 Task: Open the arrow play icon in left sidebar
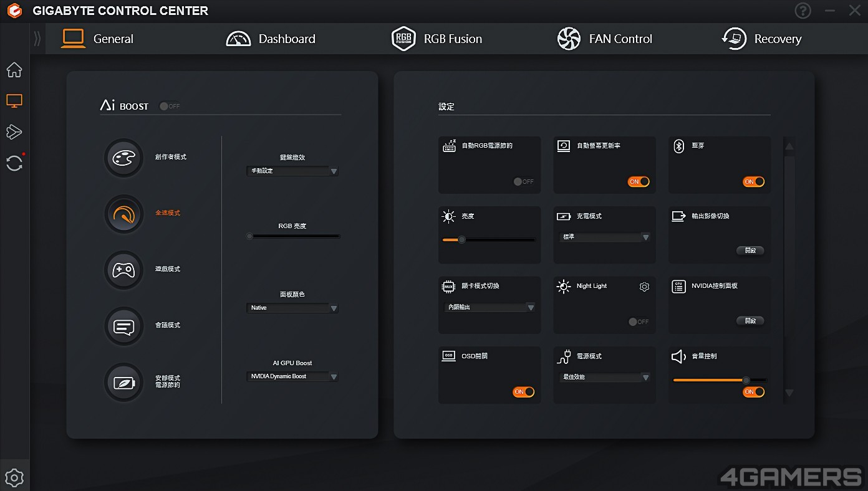(14, 131)
